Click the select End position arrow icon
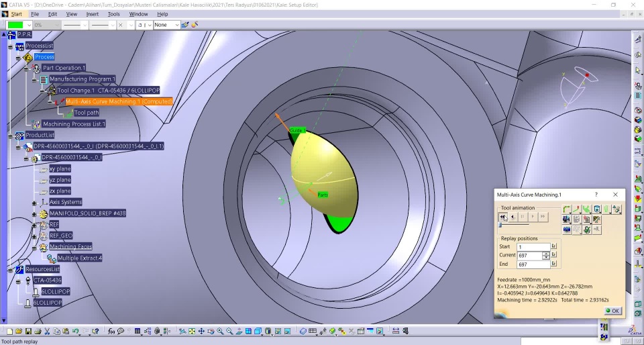This screenshot has height=345, width=644. (x=553, y=264)
